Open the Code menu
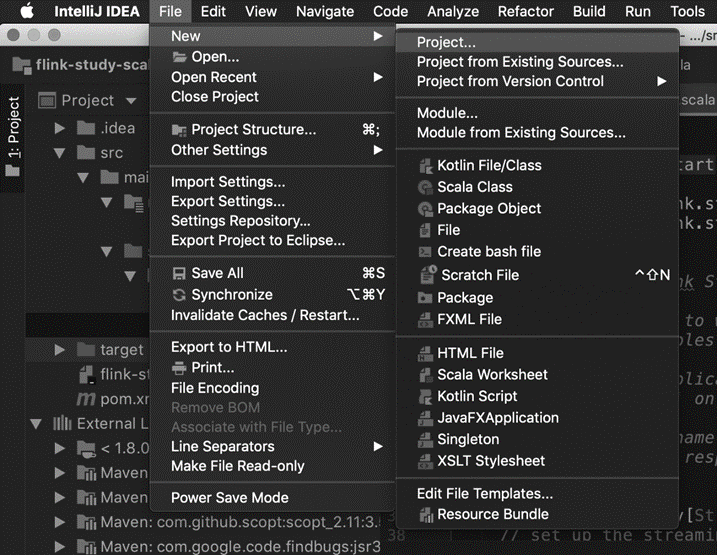The image size is (717, 555). (x=391, y=11)
